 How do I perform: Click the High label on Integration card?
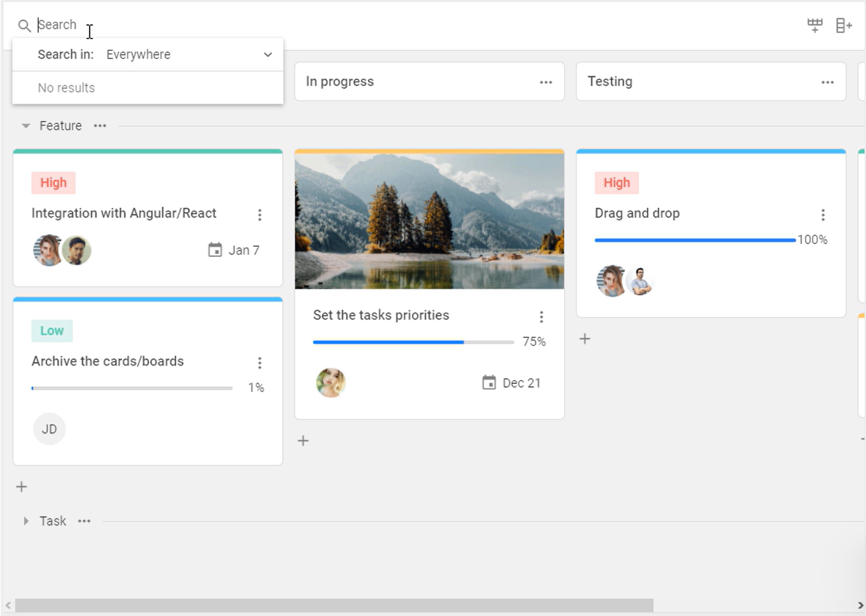54,183
